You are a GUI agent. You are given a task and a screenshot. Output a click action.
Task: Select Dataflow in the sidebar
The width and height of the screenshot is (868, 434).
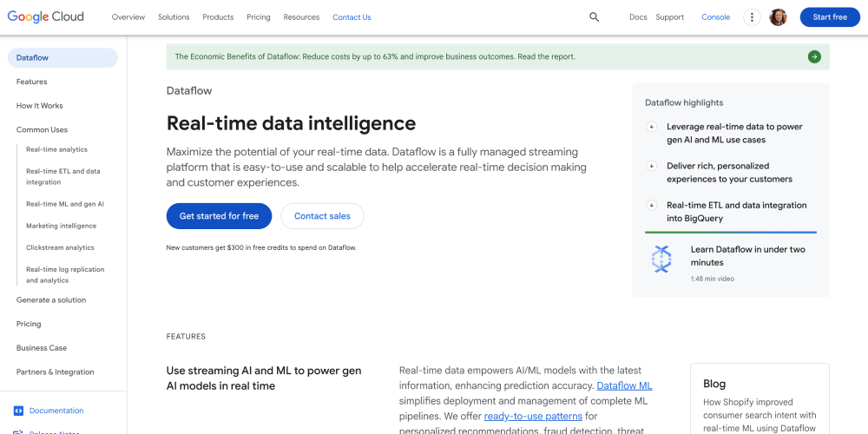coord(62,57)
